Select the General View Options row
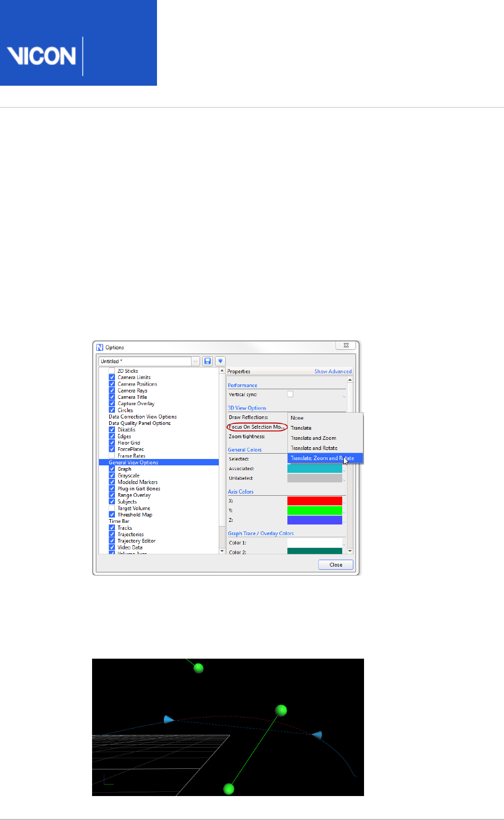The image size is (504, 820). [159, 462]
